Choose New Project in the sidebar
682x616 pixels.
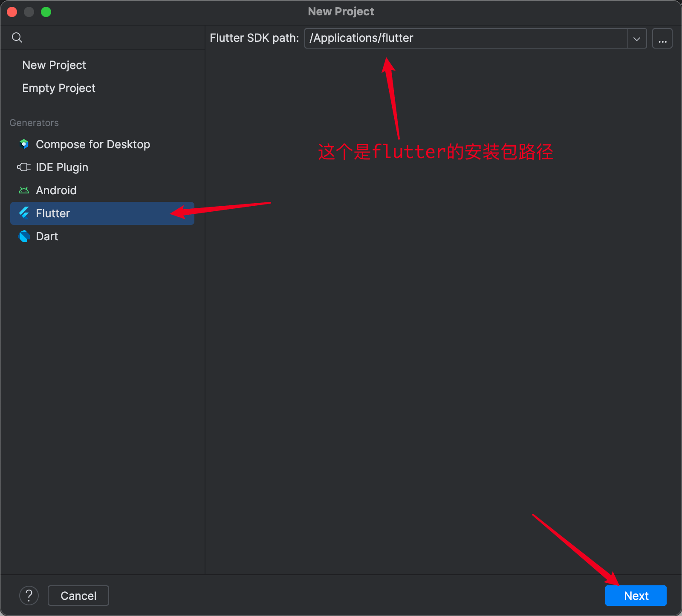tap(54, 65)
